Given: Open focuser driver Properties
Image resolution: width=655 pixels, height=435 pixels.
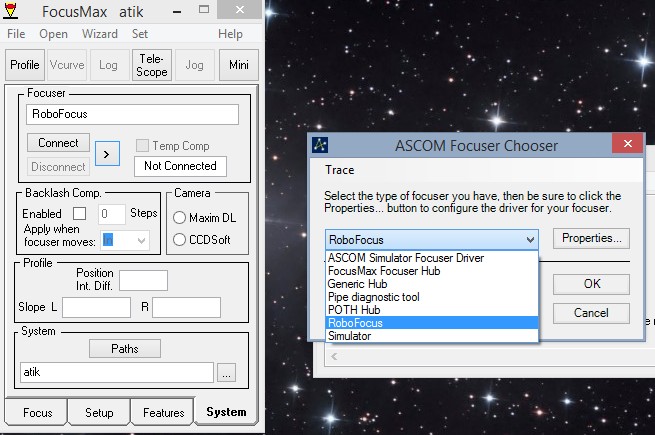Looking at the screenshot, I should 591,238.
